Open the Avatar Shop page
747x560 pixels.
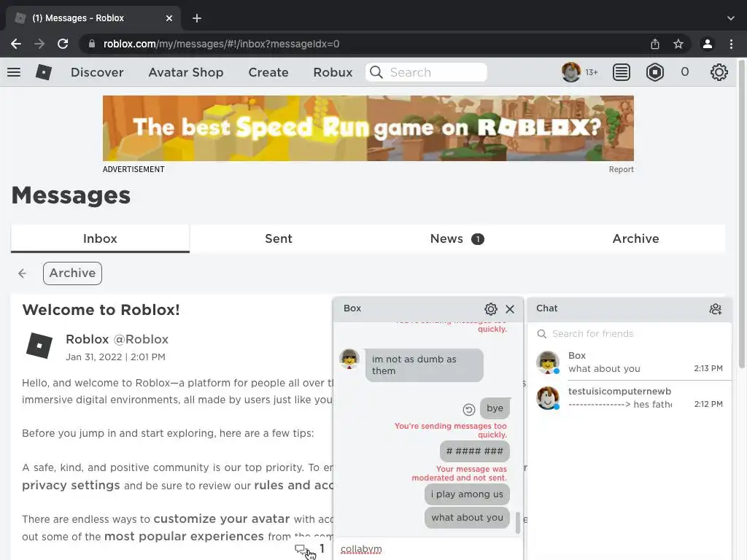[186, 72]
